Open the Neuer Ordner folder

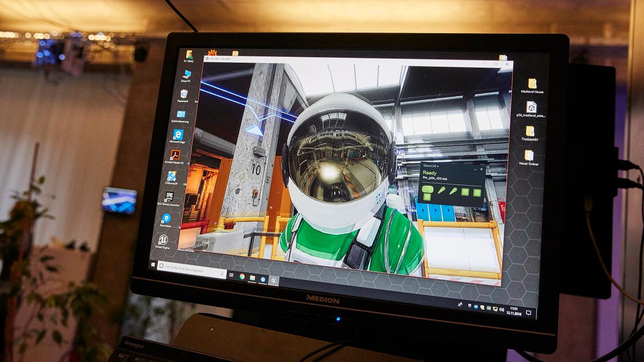(529, 158)
